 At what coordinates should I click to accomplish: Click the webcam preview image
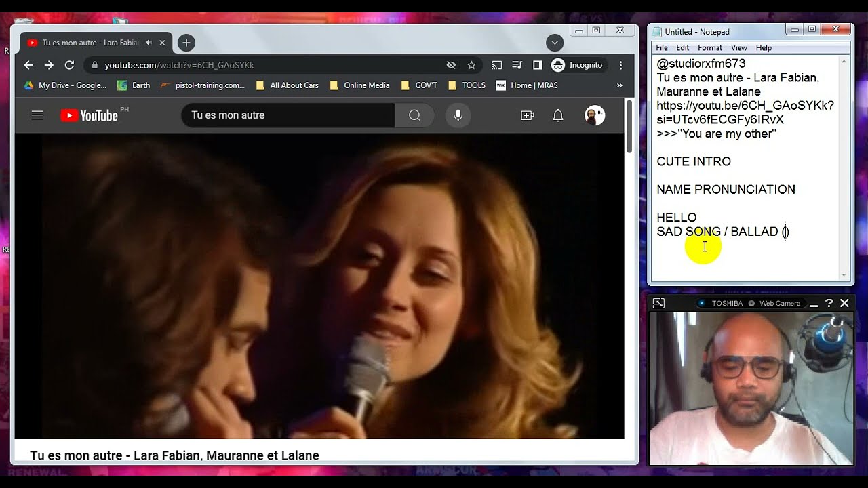[x=751, y=388]
